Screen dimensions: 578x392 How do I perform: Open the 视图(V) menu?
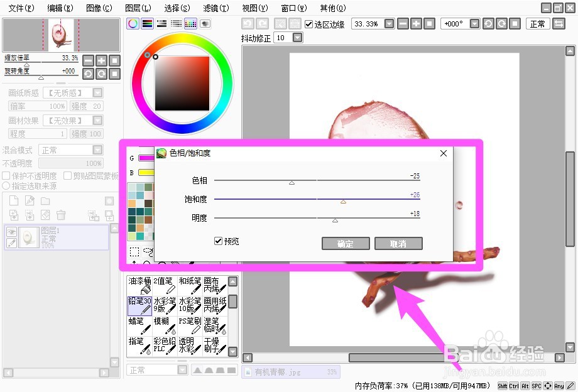255,8
